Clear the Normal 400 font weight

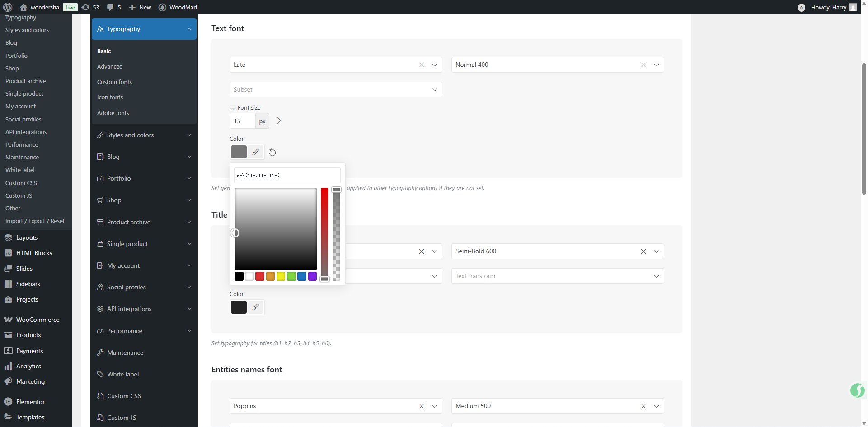pyautogui.click(x=643, y=65)
